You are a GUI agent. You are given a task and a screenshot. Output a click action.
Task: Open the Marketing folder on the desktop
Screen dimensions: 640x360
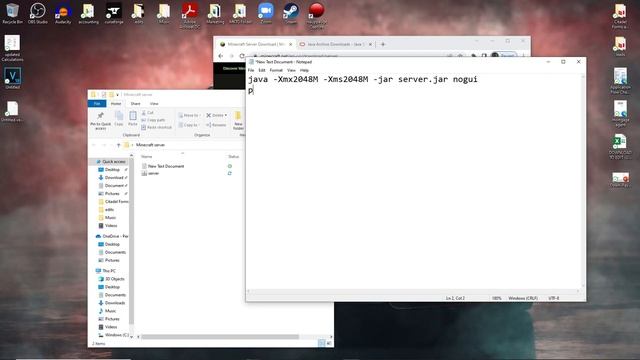215,13
